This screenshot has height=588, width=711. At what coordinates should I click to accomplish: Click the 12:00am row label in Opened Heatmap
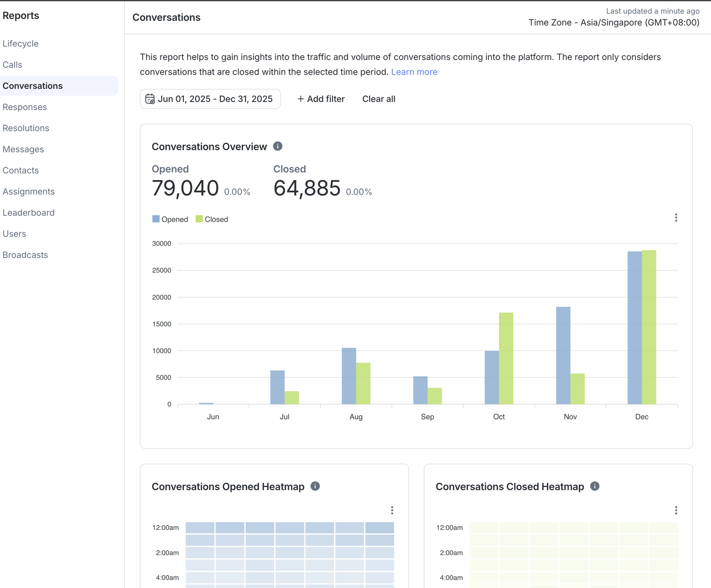tap(165, 528)
